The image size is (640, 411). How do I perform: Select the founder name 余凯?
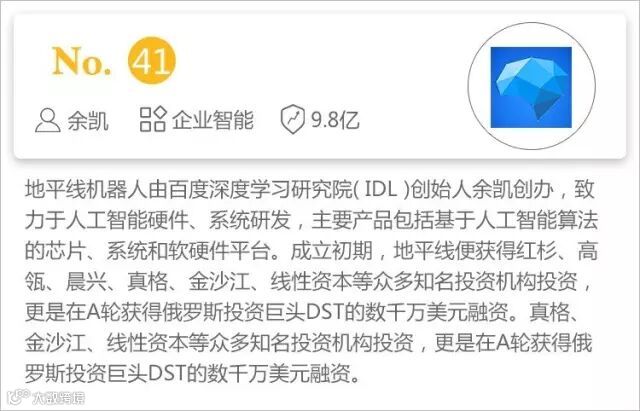point(88,121)
